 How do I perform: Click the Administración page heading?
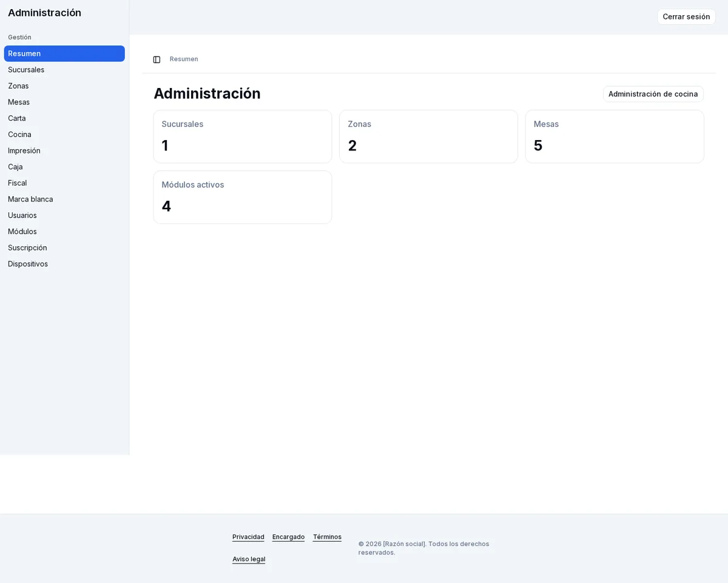tap(207, 93)
